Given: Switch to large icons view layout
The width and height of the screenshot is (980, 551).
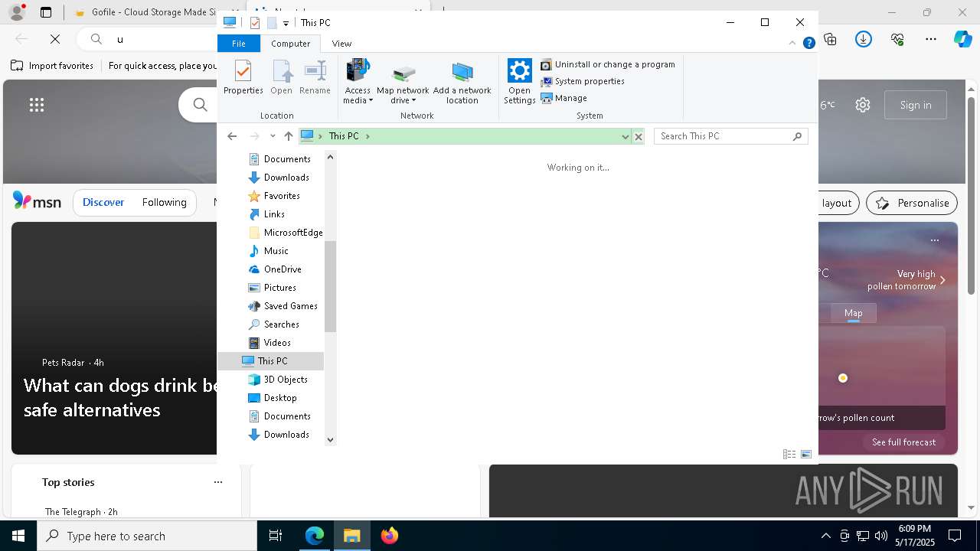Looking at the screenshot, I should click(806, 454).
